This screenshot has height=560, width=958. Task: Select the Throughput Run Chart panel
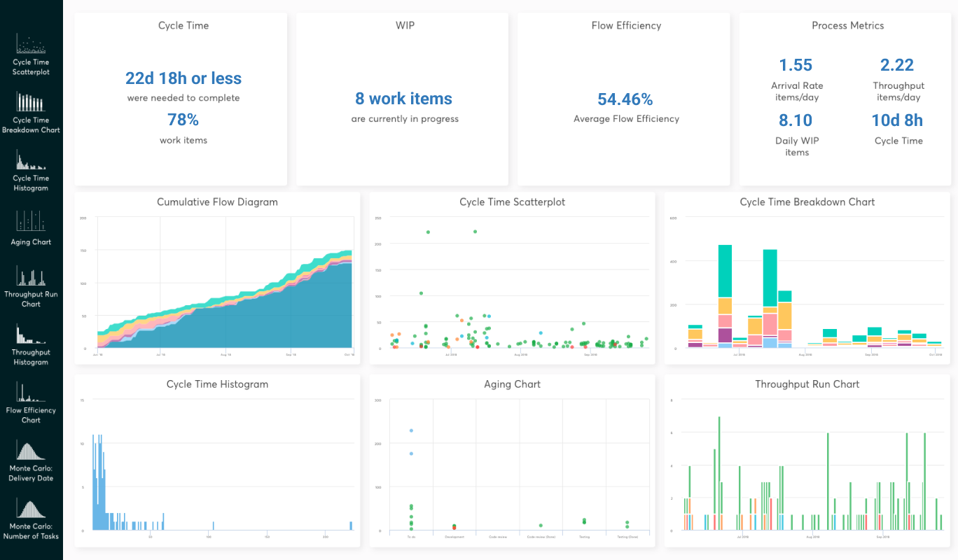[807, 465]
